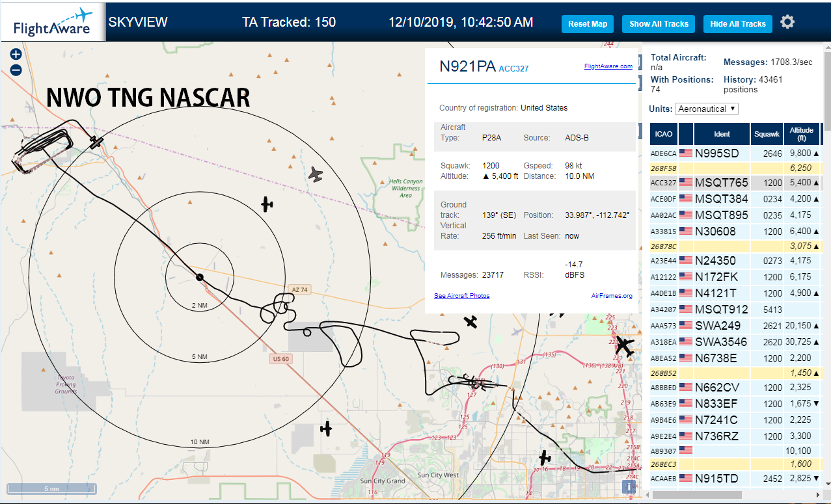Select the N662CV aircraft row
The image size is (831, 504).
point(735,388)
